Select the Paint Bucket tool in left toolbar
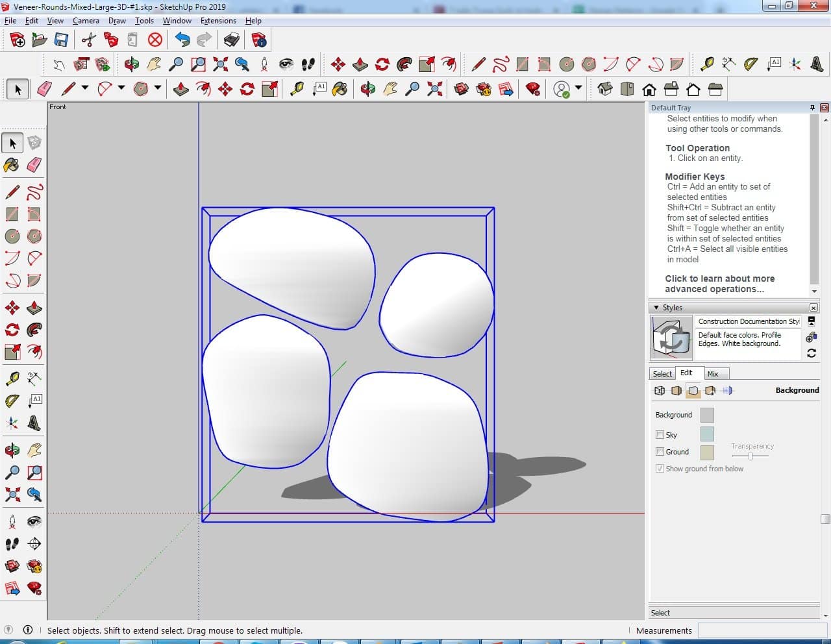 [12, 165]
